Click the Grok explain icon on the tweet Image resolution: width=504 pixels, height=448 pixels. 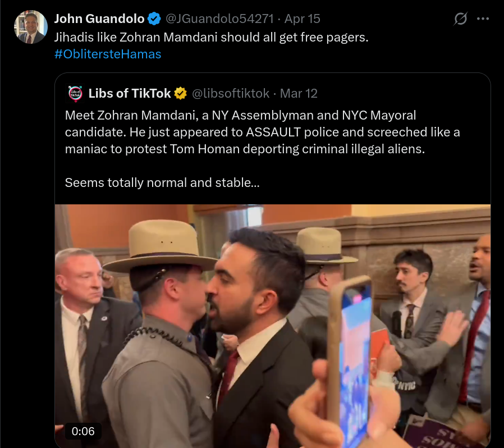[x=460, y=19]
